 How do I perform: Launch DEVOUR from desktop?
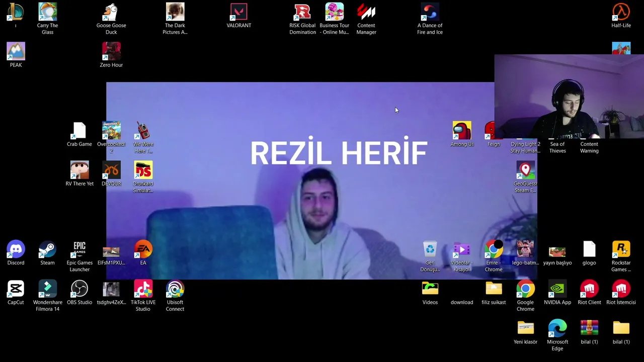click(111, 170)
